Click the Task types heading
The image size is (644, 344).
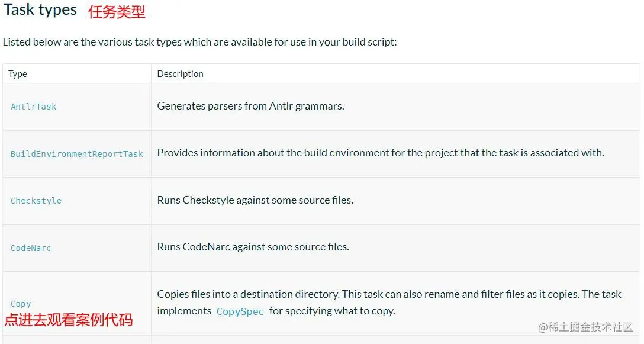tap(40, 9)
